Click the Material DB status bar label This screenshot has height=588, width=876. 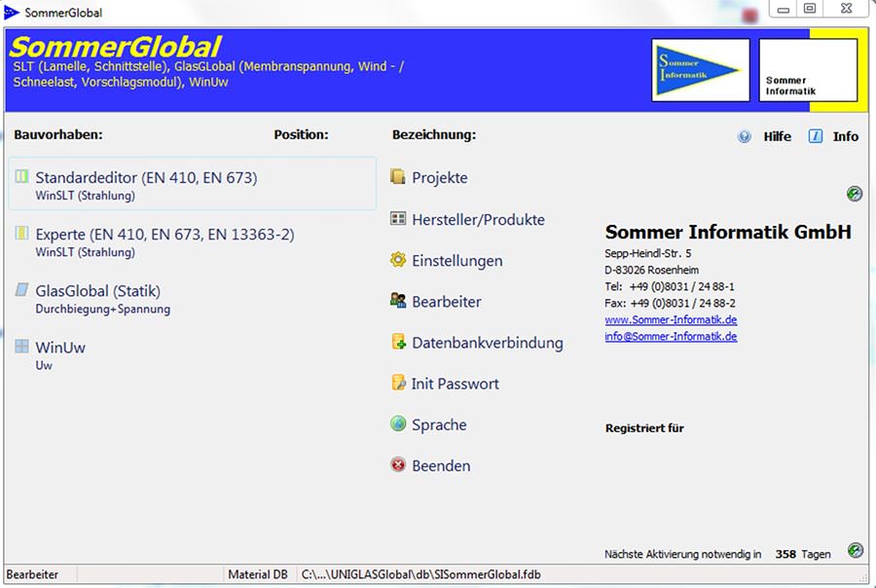tap(258, 574)
